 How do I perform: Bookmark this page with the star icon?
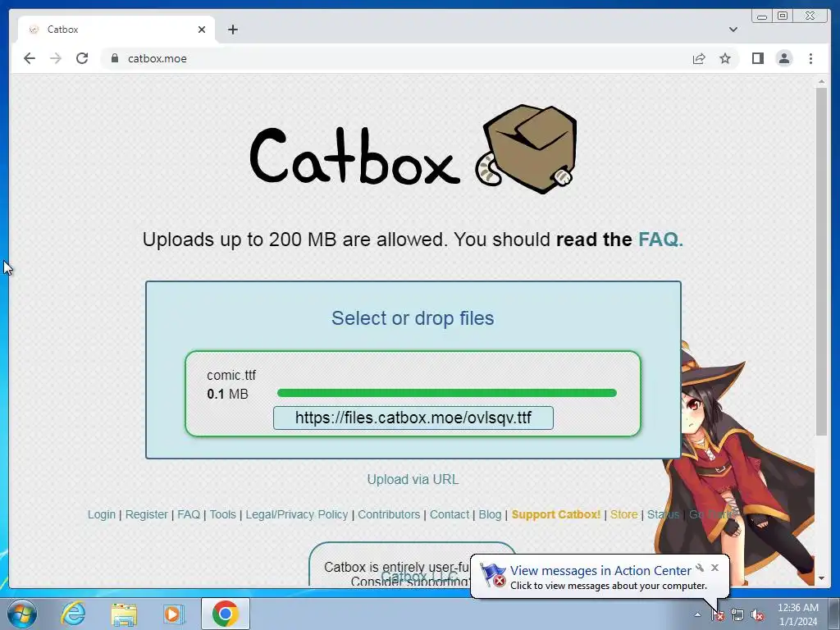coord(725,58)
